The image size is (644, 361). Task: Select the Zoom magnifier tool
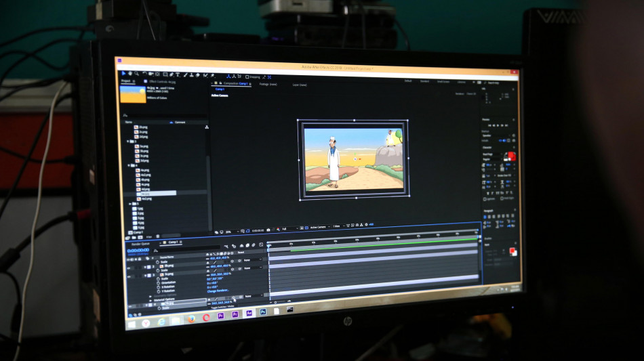pyautogui.click(x=137, y=73)
